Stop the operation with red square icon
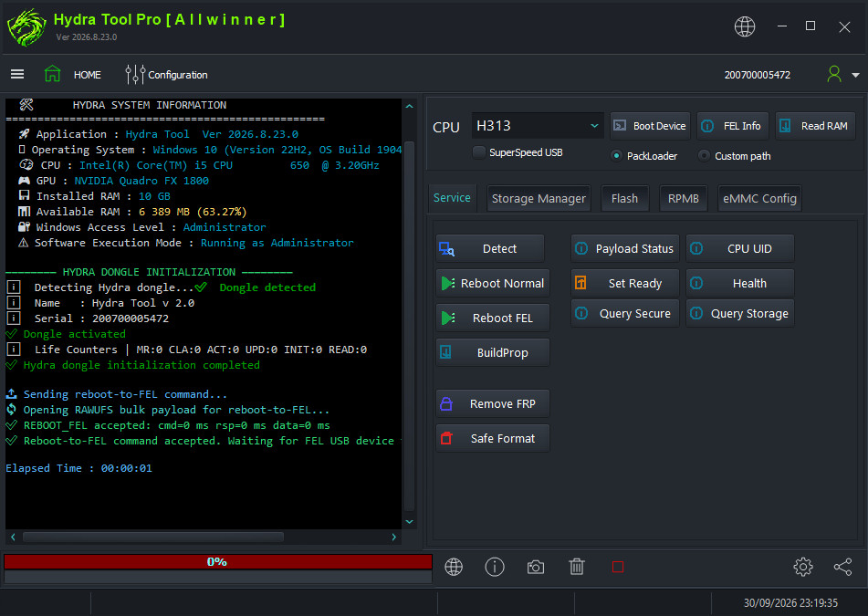868x616 pixels. 618,567
